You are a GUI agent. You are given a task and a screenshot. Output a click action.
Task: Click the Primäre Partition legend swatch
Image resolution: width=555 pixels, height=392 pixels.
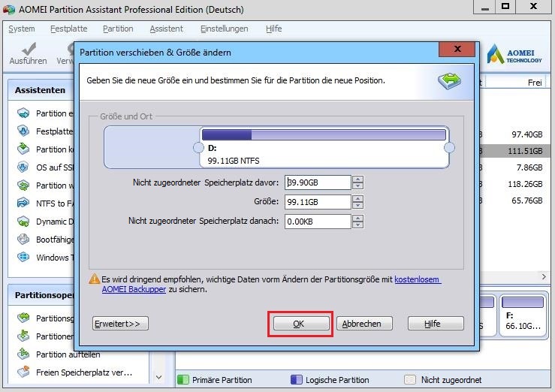[x=183, y=380]
